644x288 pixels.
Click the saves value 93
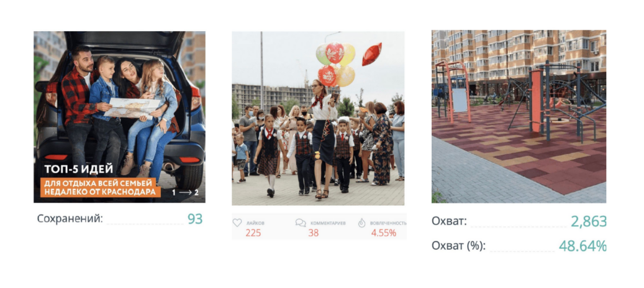tap(195, 219)
